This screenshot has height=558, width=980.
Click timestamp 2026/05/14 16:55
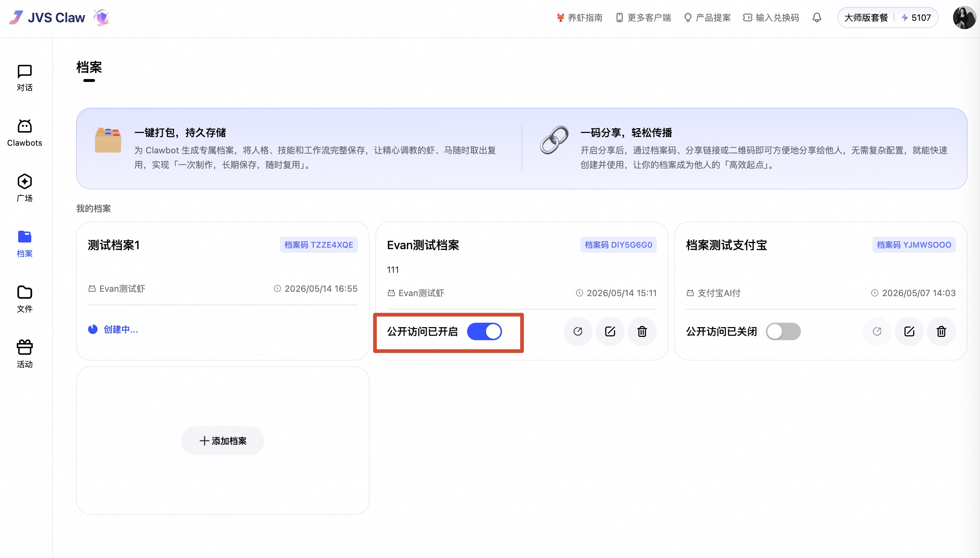(321, 288)
